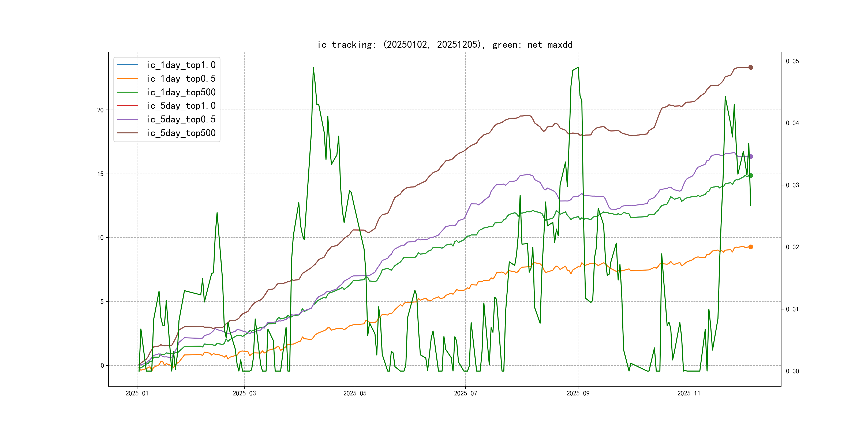Click the blue legend line swatch
This screenshot has width=868, height=434.
pos(127,65)
